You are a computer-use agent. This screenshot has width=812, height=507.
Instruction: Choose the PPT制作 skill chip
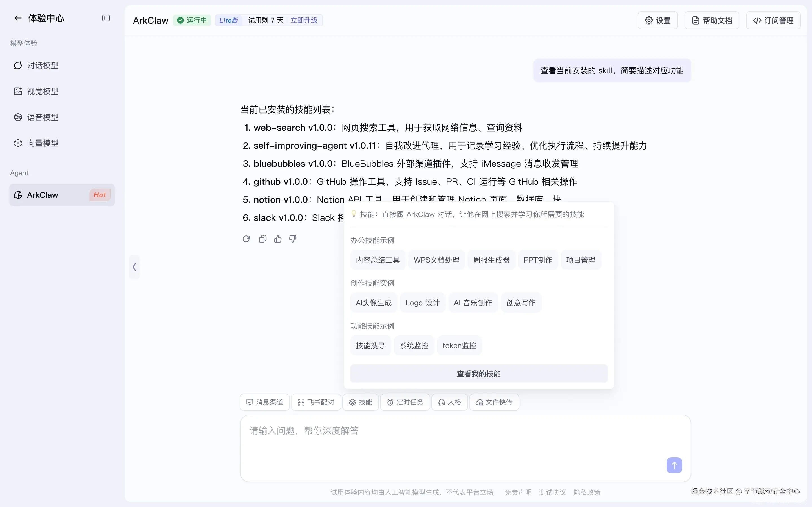538,260
